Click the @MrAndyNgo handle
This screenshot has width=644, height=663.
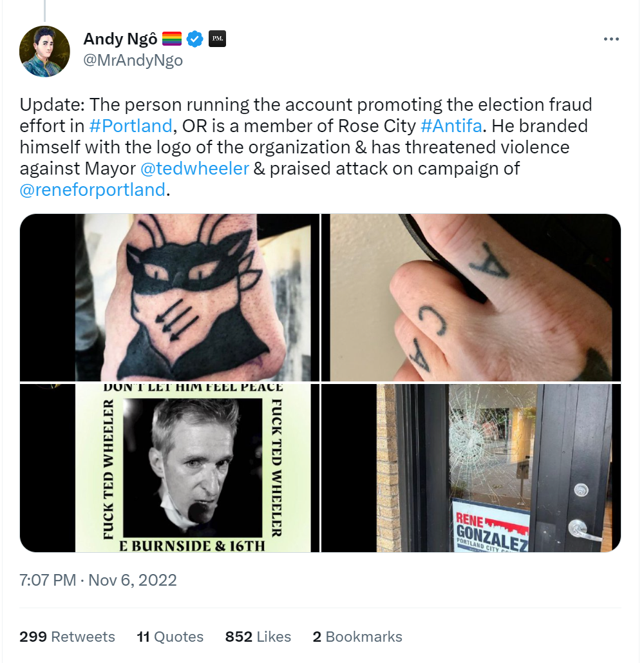coord(133,60)
